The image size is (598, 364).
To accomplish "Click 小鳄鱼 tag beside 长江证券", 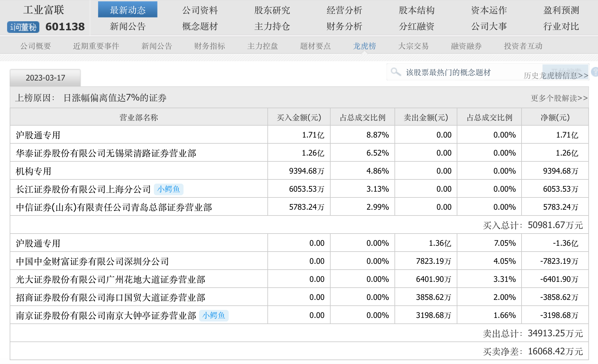I will 168,189.
